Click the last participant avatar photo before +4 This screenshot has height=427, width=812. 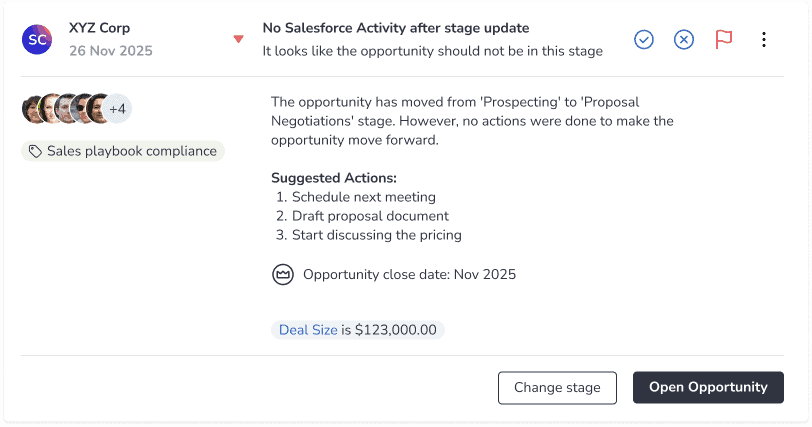(x=97, y=109)
